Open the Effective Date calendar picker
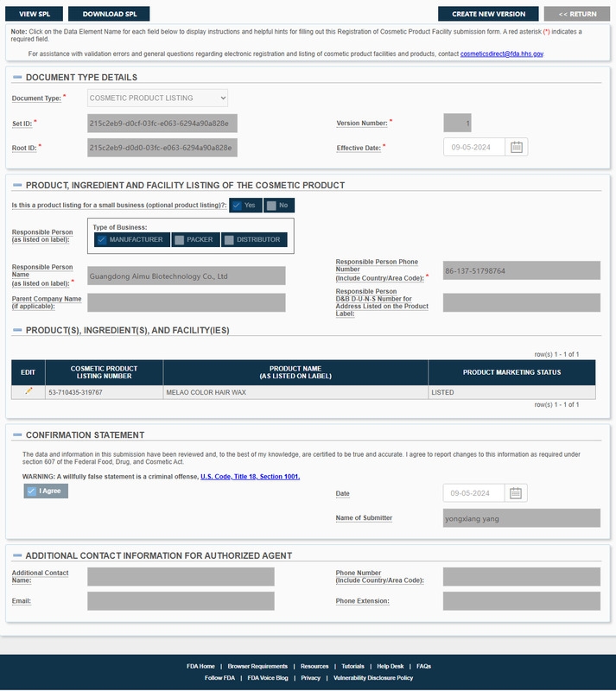 point(517,147)
